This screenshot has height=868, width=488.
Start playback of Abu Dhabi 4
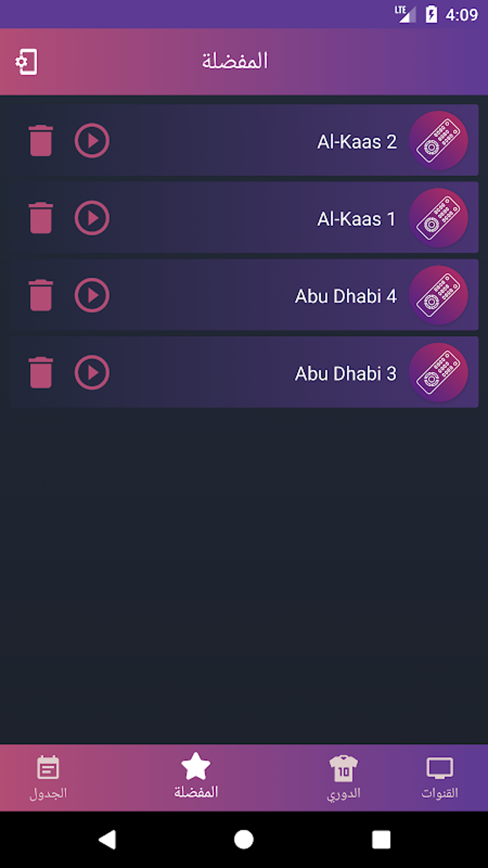coord(92,295)
